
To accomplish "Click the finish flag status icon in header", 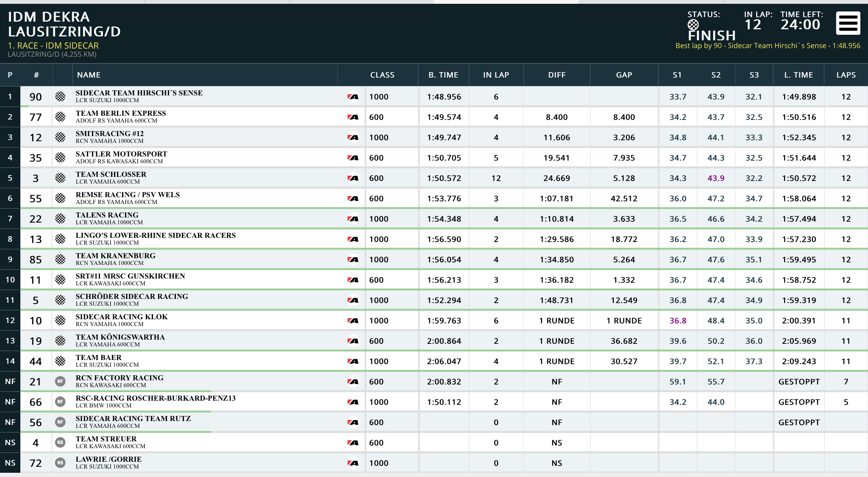I will pyautogui.click(x=693, y=25).
